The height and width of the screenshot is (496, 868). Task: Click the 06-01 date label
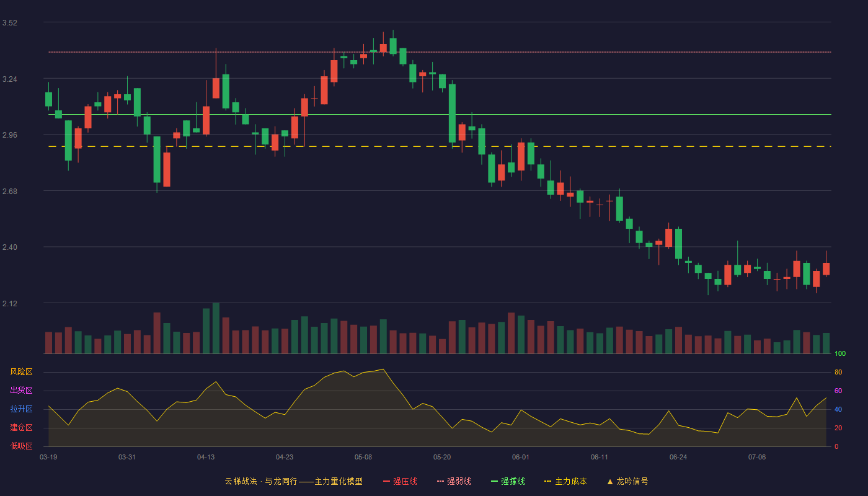pyautogui.click(x=521, y=457)
